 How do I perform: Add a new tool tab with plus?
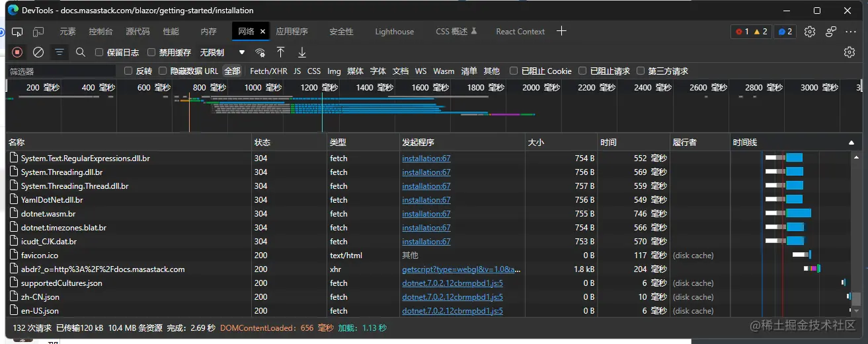[561, 31]
